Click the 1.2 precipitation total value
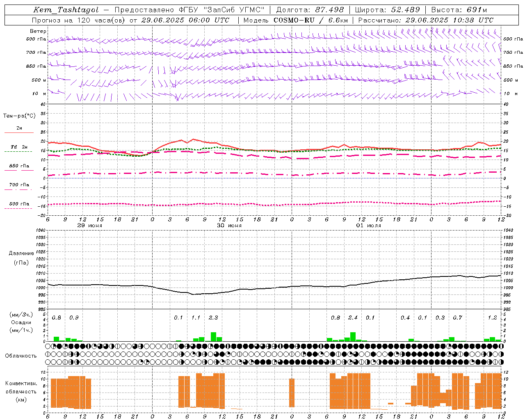Viewport: 525px width, 420px height. (492, 318)
